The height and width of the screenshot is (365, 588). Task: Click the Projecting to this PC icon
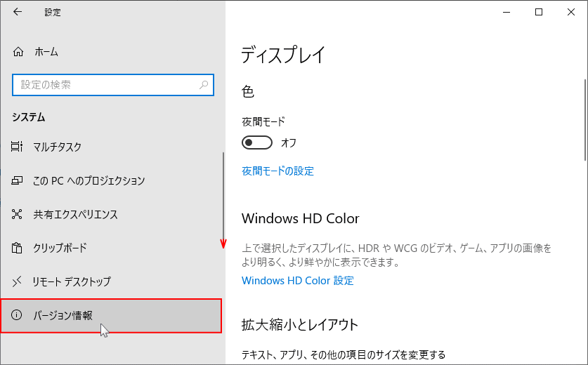[17, 180]
